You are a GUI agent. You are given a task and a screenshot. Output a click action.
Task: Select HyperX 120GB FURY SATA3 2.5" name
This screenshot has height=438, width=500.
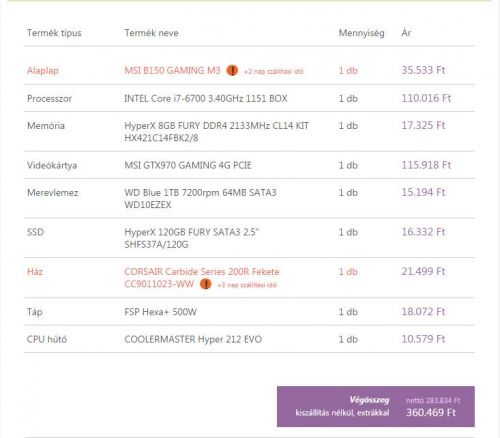tap(192, 238)
